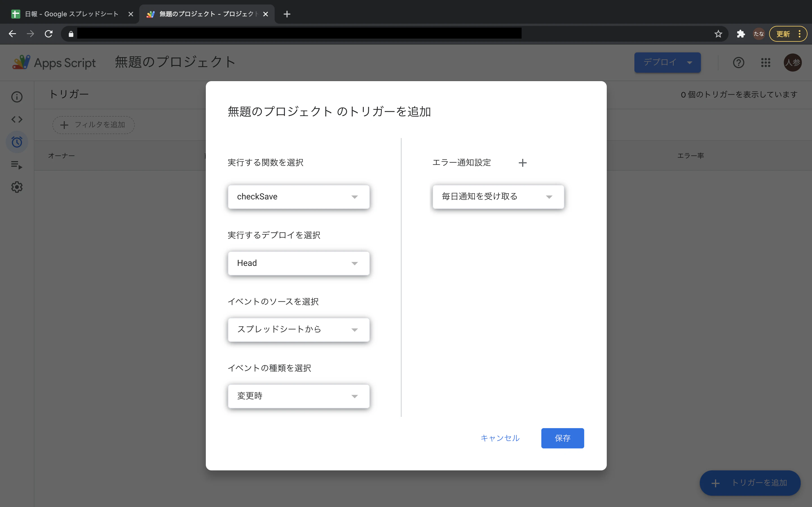812x507 pixels.
Task: Open the project Overview panel icon
Action: click(x=17, y=97)
